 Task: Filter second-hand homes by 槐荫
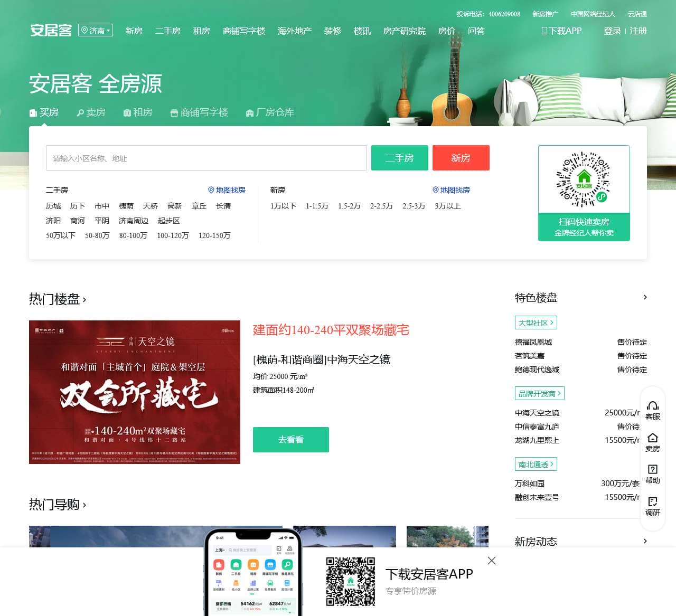(126, 206)
